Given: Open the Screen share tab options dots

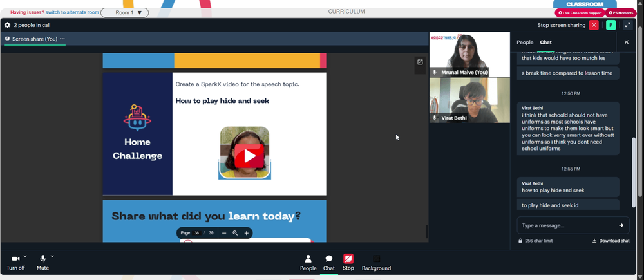Looking at the screenshot, I should click(62, 39).
